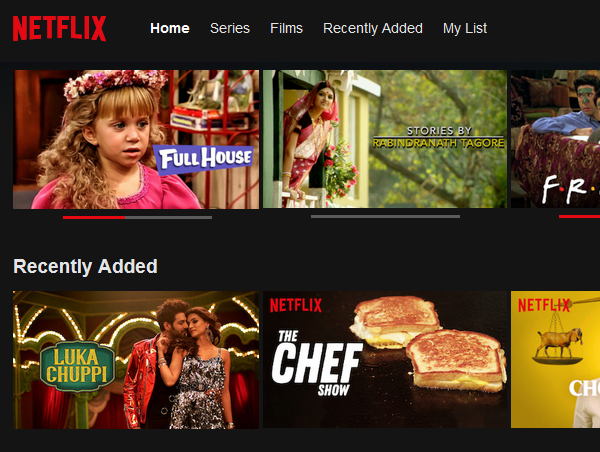Viewport: 600px width, 452px height.
Task: Click the Luka Chuppi title badge
Action: [x=77, y=366]
